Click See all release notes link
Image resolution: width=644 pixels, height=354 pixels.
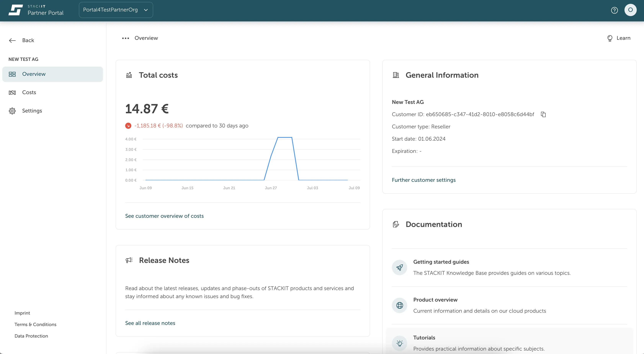pos(150,323)
